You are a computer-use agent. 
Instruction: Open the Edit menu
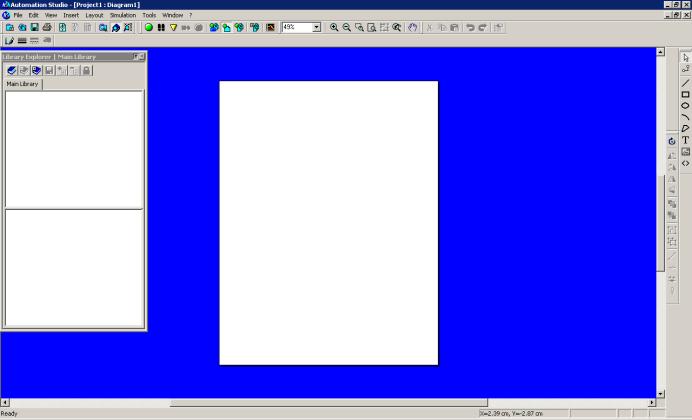tap(34, 15)
